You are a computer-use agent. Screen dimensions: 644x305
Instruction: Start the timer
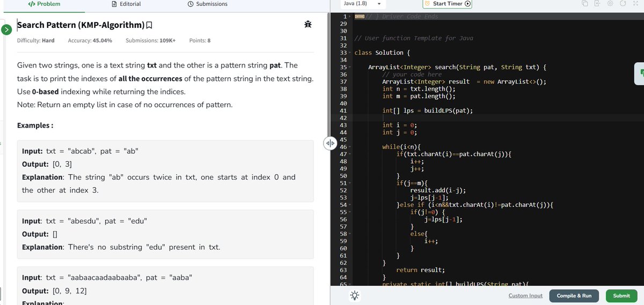click(448, 4)
